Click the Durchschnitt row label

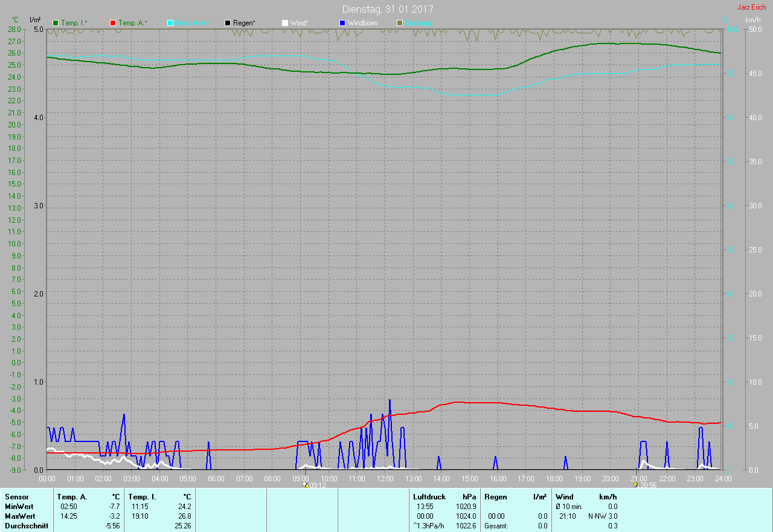26,526
